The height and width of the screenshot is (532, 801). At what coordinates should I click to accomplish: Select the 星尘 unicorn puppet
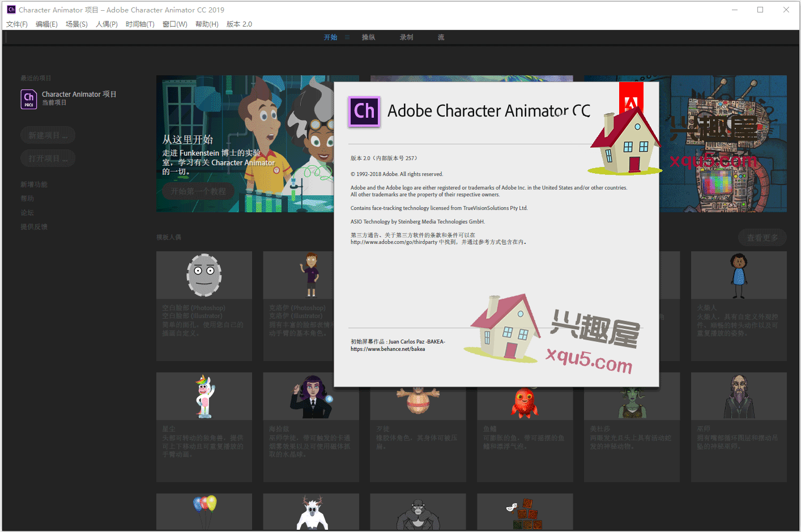(x=204, y=396)
